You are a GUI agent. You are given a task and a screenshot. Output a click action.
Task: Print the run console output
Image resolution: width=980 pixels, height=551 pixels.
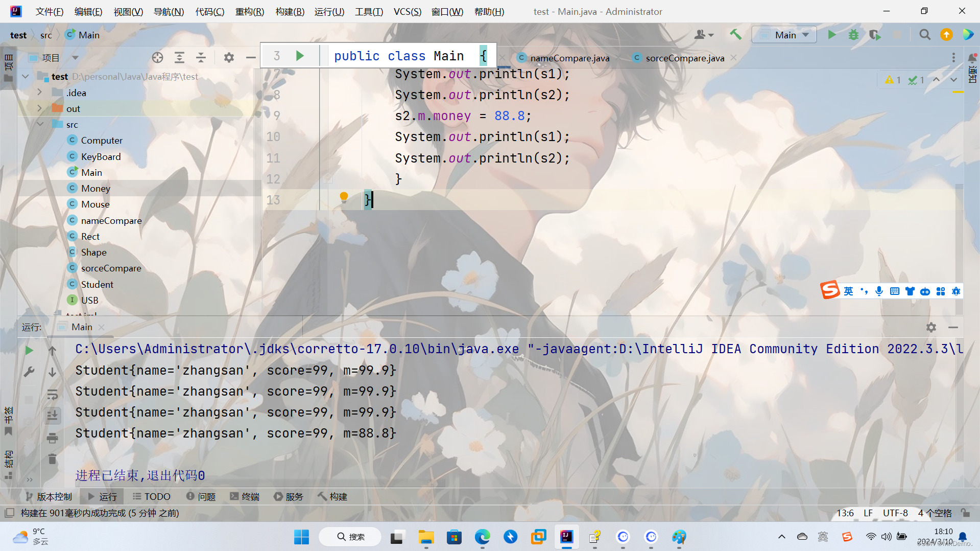pos(52,438)
